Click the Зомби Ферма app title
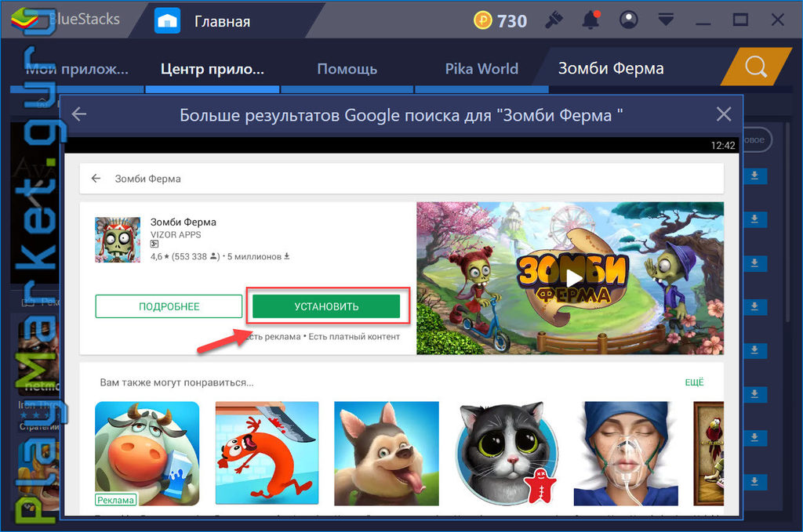Screen dimensions: 803x532 (x=183, y=222)
